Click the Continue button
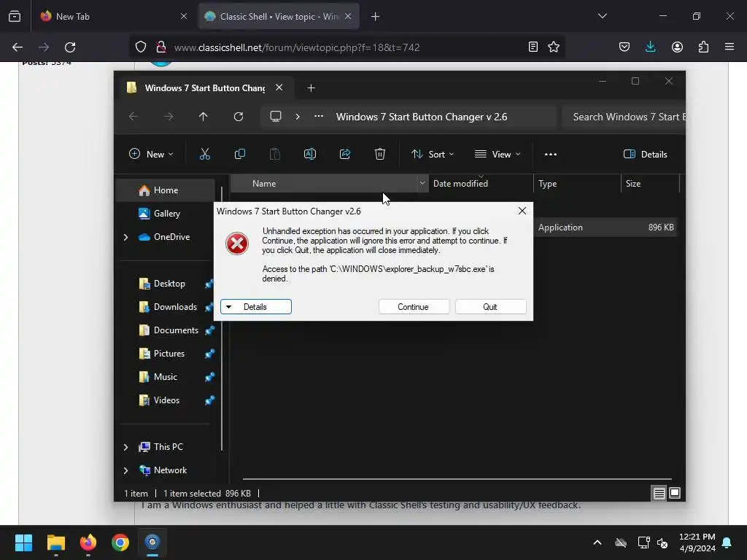This screenshot has width=747, height=560. (414, 307)
